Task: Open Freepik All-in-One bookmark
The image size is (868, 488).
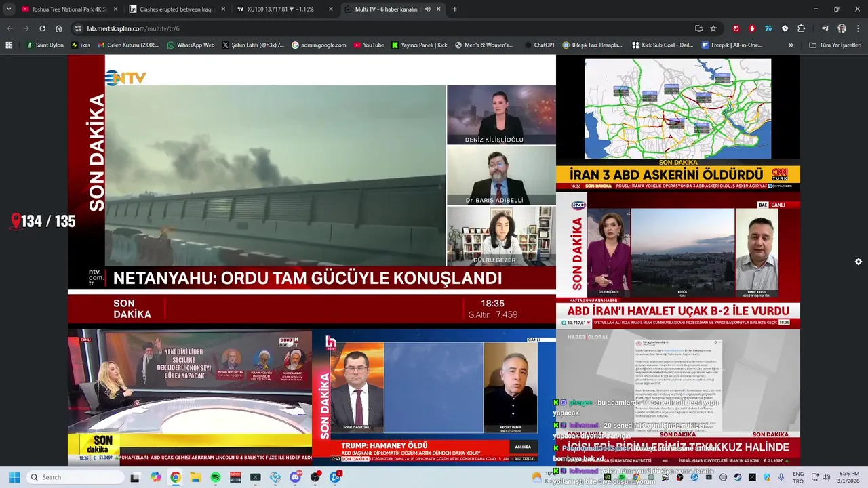Action: tap(732, 45)
